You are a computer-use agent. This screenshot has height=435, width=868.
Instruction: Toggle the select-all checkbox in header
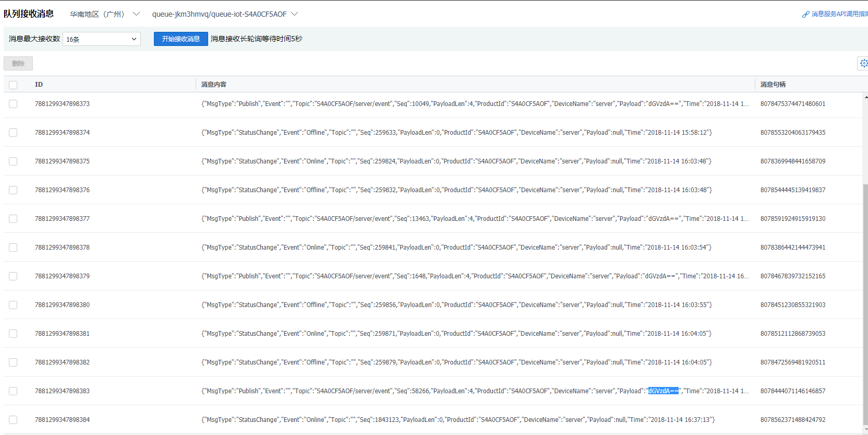click(x=13, y=85)
